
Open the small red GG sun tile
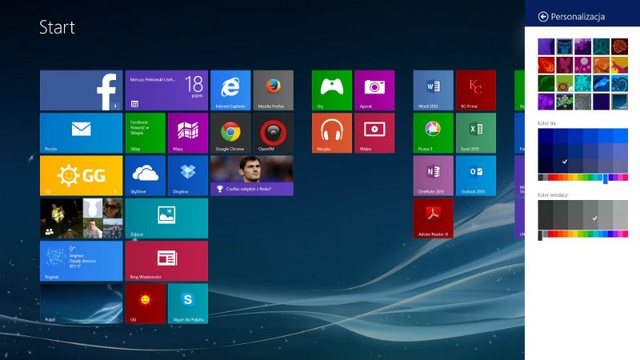tap(145, 304)
